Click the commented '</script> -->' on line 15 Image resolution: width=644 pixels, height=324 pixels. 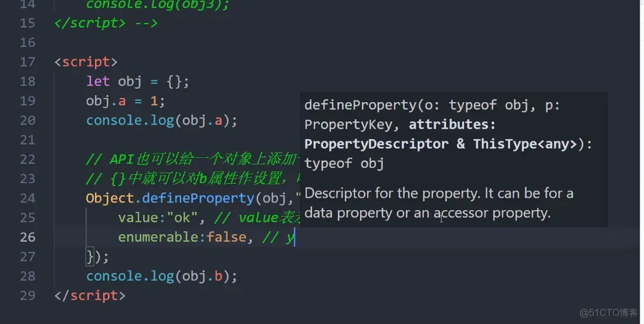click(x=106, y=23)
